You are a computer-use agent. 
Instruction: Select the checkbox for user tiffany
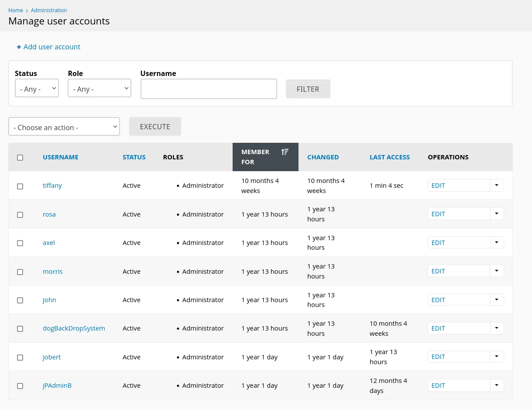[20, 186]
